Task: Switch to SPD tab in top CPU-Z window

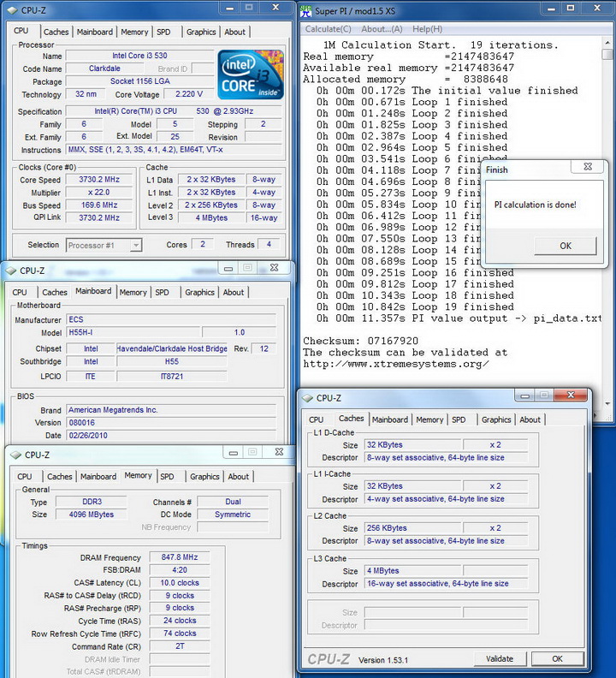Action: 163,32
